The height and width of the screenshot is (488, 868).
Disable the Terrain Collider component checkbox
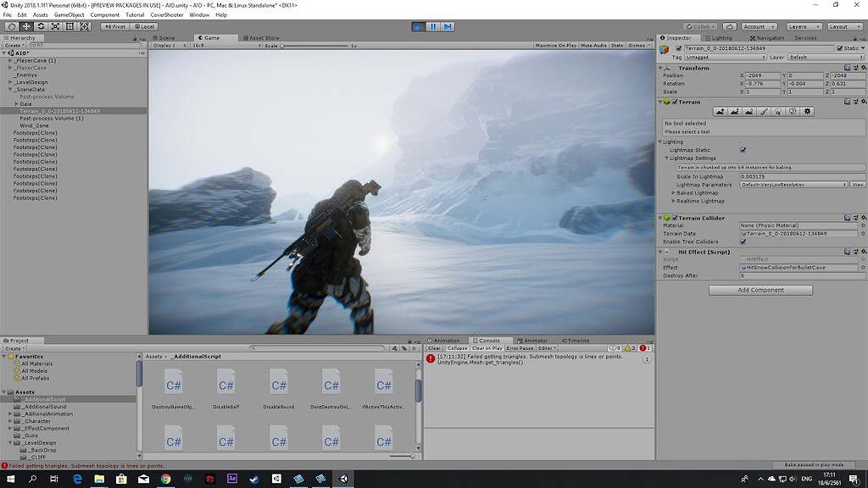[675, 218]
